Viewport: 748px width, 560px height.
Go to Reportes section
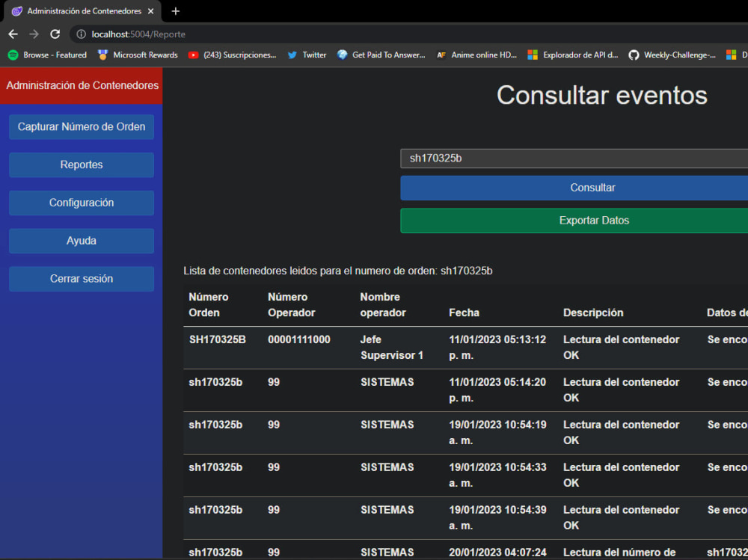click(82, 165)
